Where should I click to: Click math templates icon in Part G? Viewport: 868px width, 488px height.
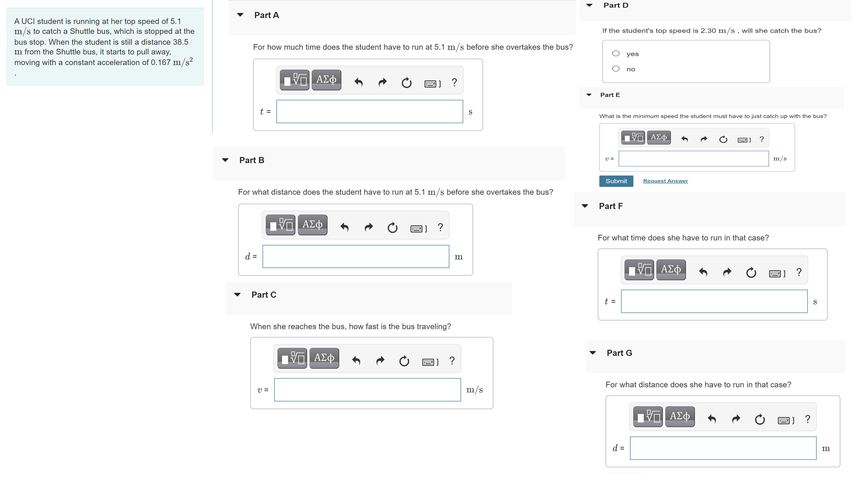[648, 417]
